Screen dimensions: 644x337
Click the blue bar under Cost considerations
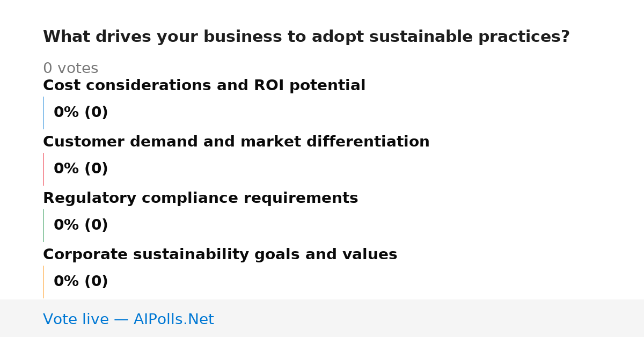tap(43, 113)
